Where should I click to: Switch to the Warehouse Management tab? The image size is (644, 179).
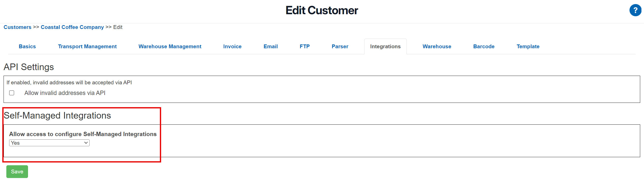pos(170,46)
